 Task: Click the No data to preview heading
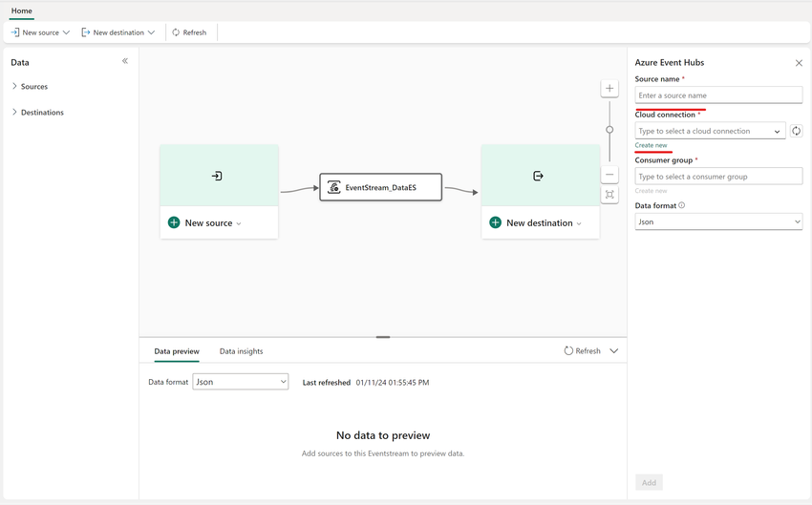383,435
